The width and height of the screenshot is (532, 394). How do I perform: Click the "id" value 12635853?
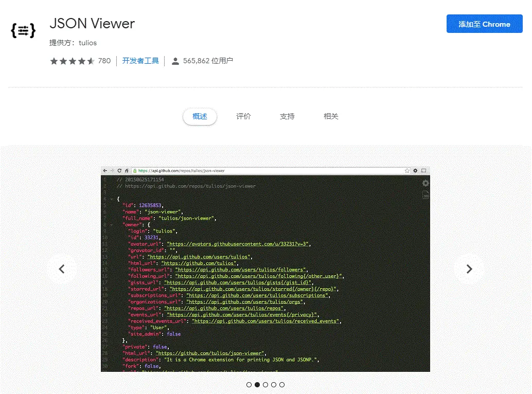(150, 205)
